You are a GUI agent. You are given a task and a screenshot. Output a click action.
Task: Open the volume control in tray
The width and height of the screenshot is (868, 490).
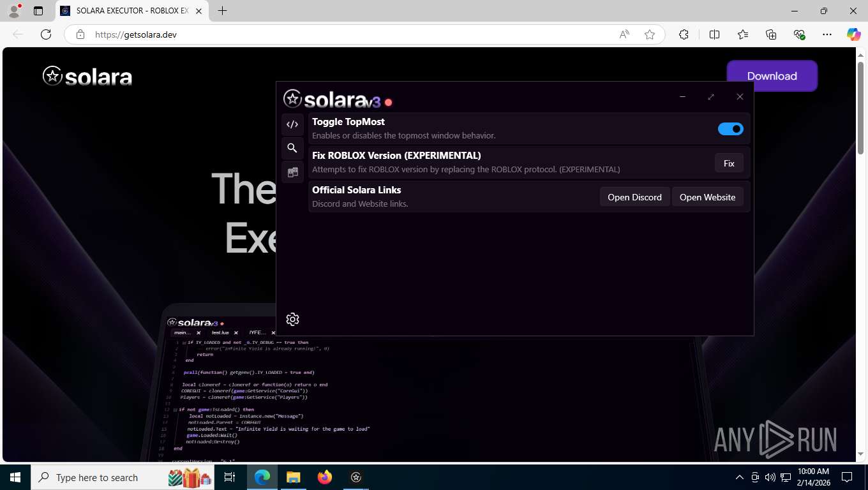(770, 477)
